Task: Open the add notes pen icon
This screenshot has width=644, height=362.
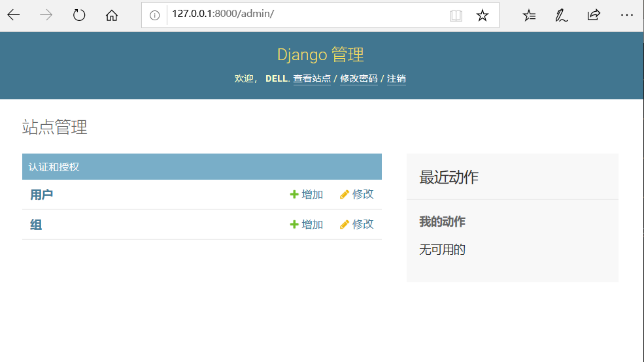Action: coord(562,16)
